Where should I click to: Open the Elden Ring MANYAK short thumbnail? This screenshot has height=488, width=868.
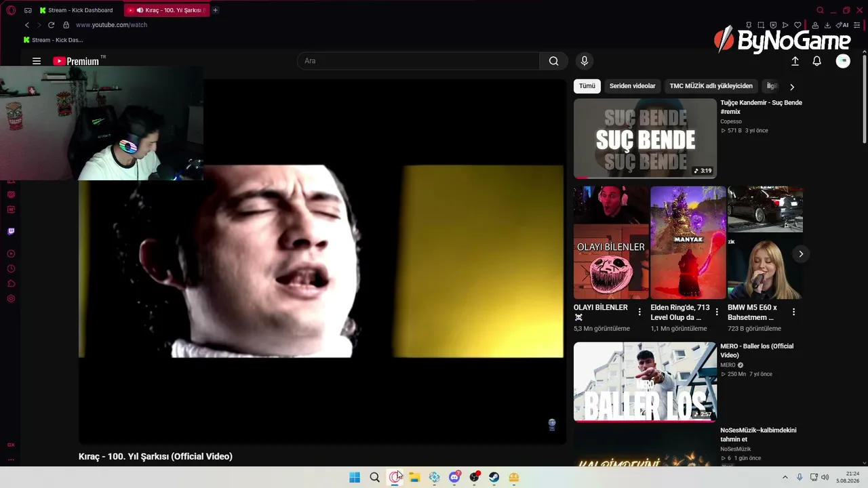(x=688, y=243)
